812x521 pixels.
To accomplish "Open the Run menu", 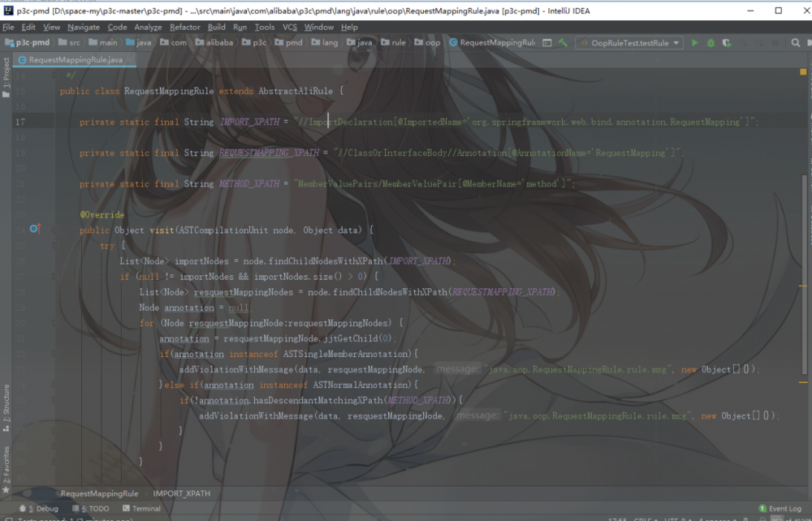I will (x=240, y=27).
